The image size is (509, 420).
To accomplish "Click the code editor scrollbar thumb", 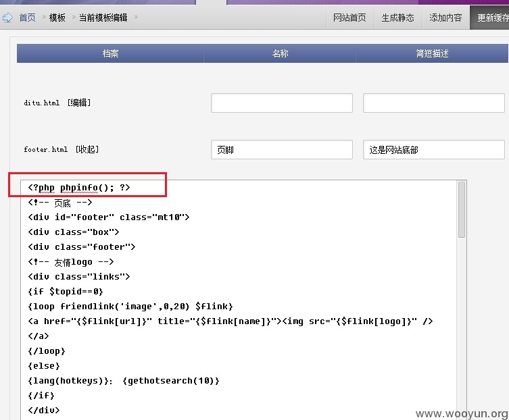I will pyautogui.click(x=462, y=210).
